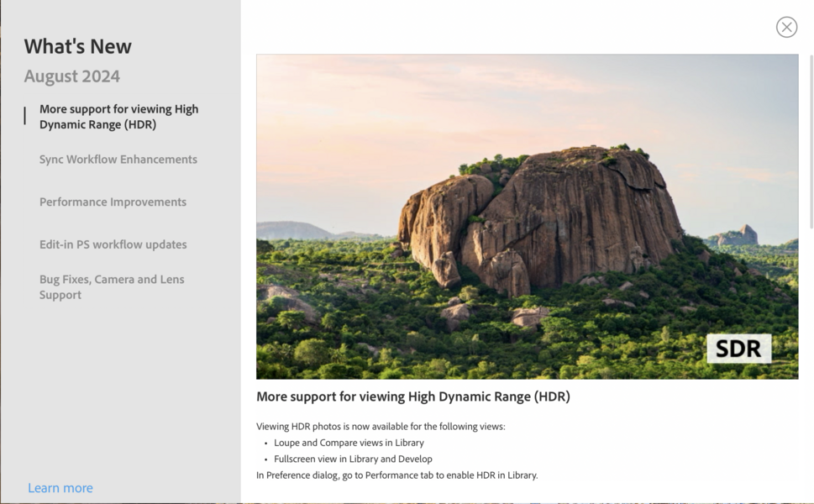Click the Preference dialog instruction sentence
Screen dimensions: 814x504
[396, 475]
